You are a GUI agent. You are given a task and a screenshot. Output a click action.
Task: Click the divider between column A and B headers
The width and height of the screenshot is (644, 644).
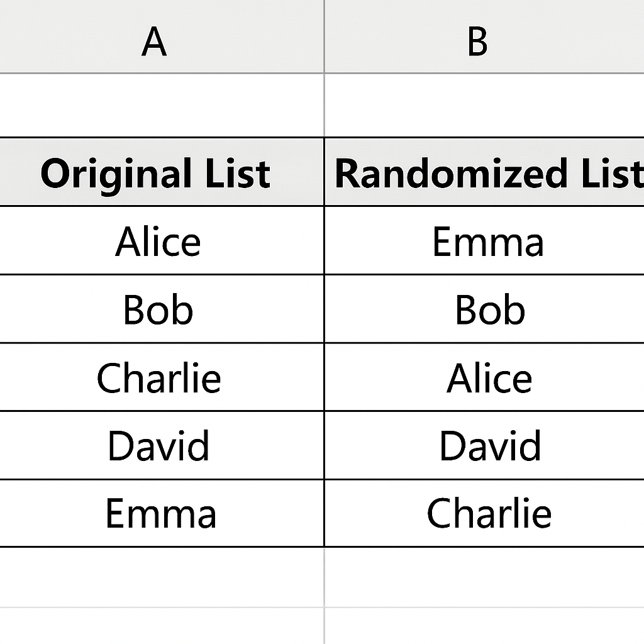point(325,36)
